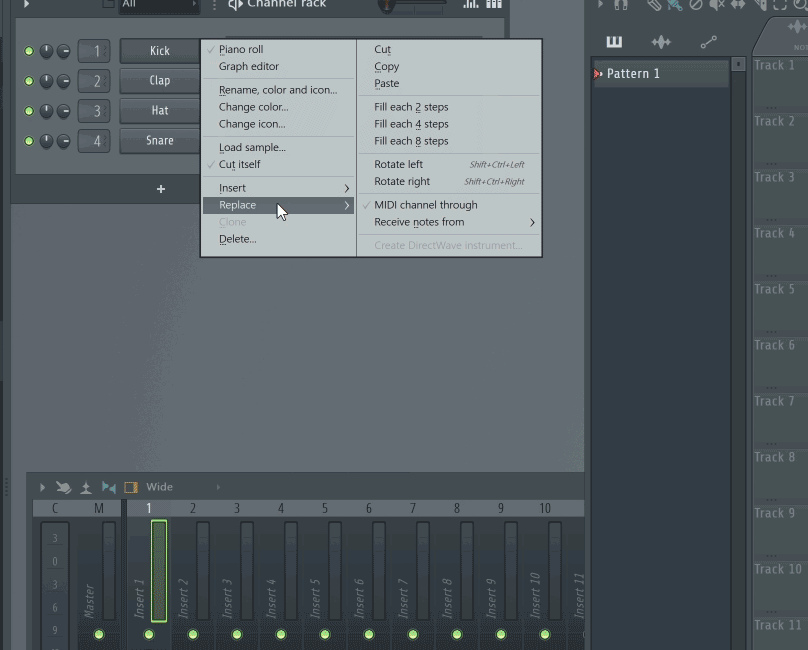
Task: Click the orange mixer extra view box icon
Action: [x=131, y=487]
